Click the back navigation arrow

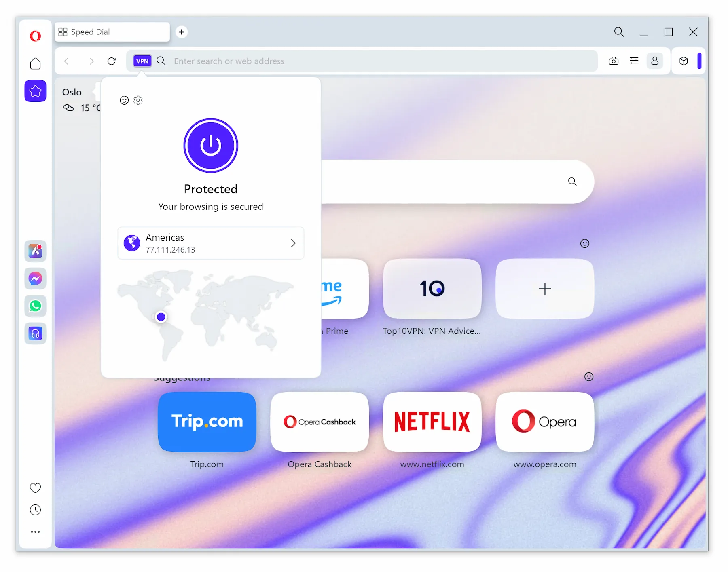coord(67,61)
